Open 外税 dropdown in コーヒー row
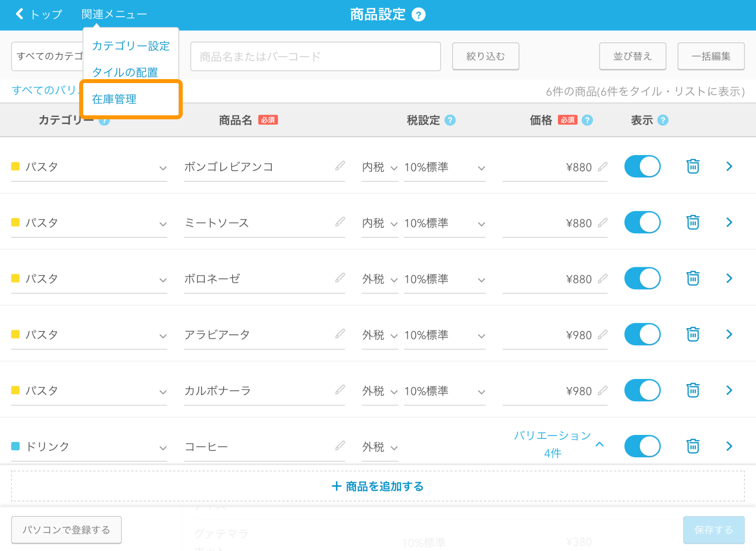 coord(380,447)
